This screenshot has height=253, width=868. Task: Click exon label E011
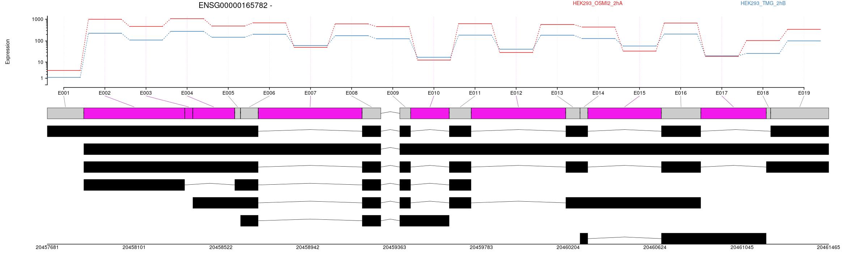click(475, 93)
